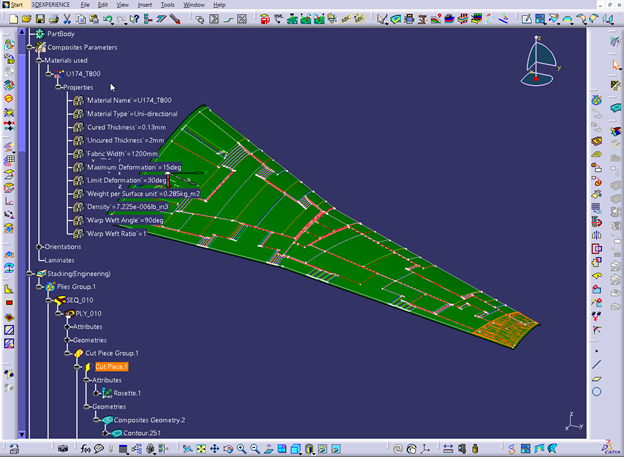Open the Tools menu
Screen dimensions: 624x457
point(169,5)
